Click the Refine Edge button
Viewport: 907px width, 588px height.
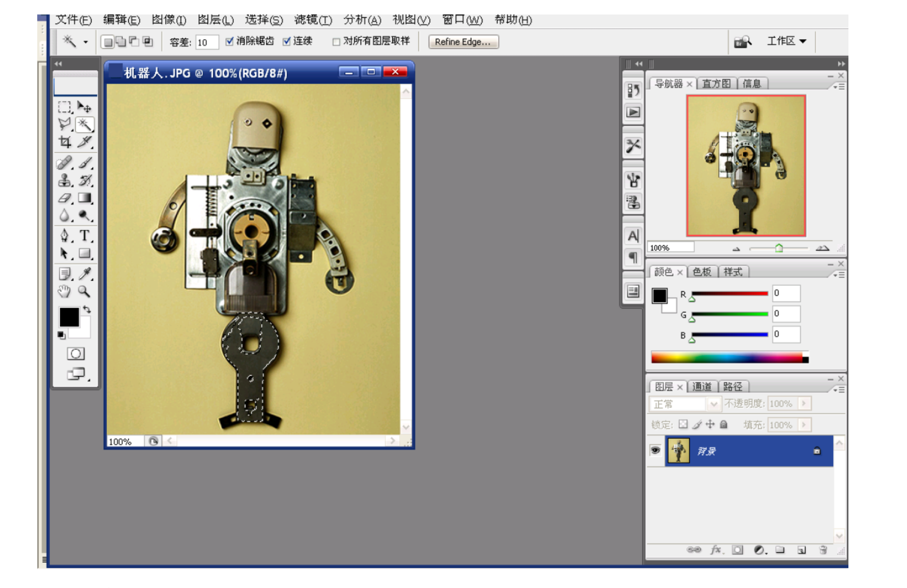(463, 42)
